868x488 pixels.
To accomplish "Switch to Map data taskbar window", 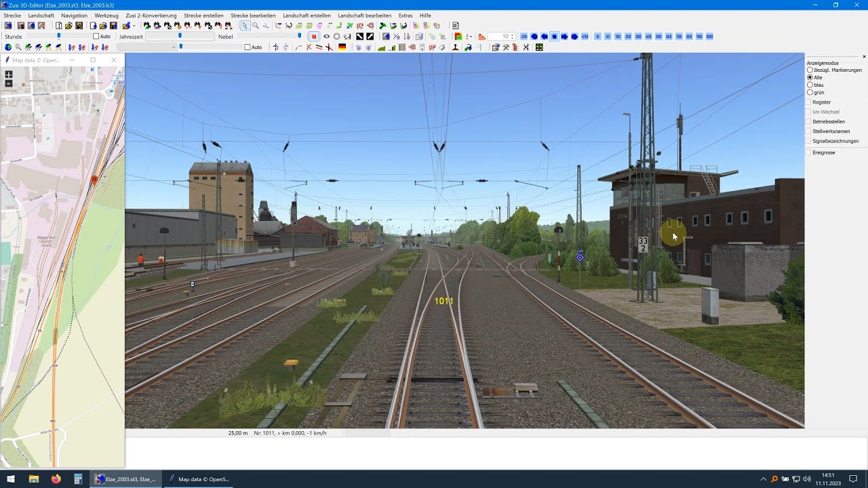I will 199,479.
